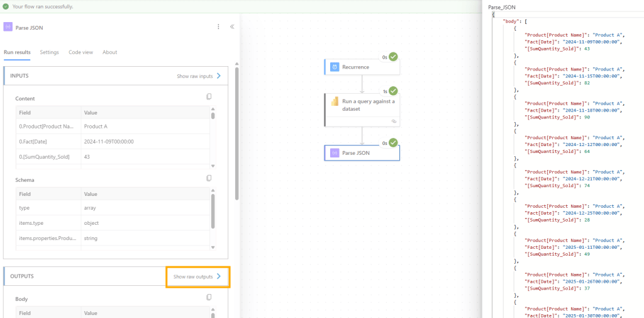644x318 pixels.
Task: Click the Recurrence clock icon
Action: click(335, 67)
